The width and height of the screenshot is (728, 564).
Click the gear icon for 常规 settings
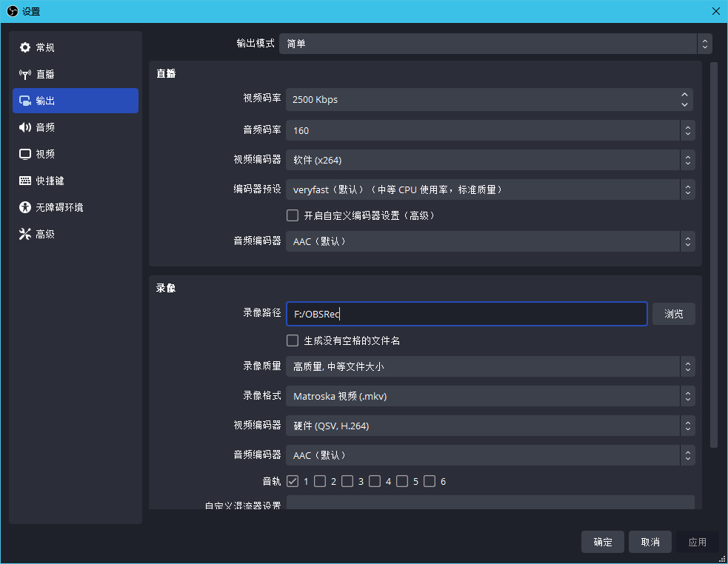[25, 47]
